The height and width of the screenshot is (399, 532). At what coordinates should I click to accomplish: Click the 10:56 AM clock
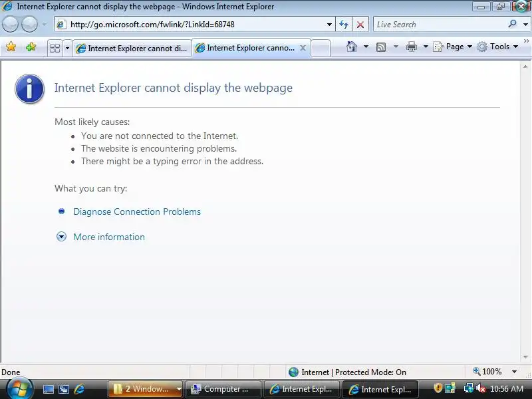507,389
